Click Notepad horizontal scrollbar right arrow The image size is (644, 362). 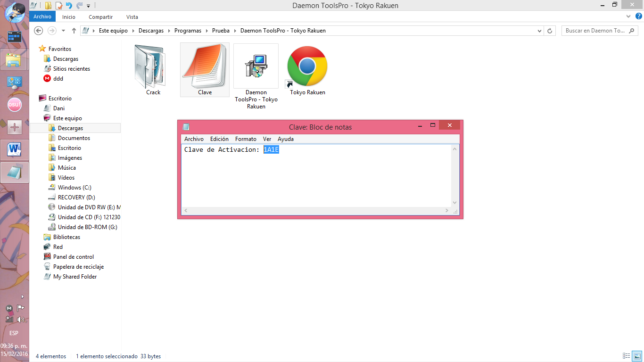[447, 211]
